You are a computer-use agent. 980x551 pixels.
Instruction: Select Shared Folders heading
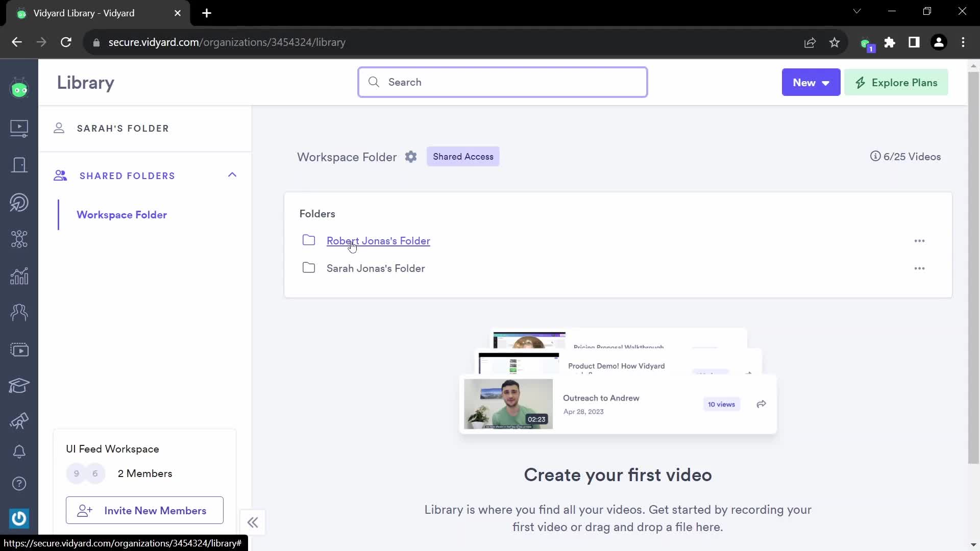pyautogui.click(x=127, y=176)
